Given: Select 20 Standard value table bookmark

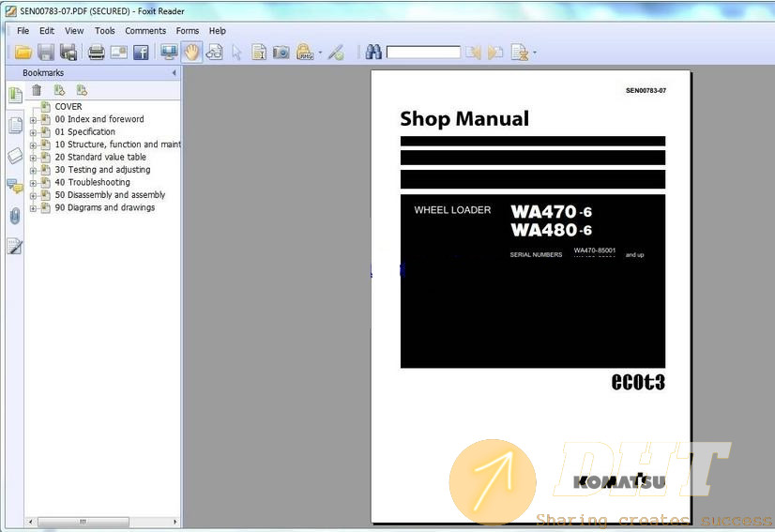Looking at the screenshot, I should click(100, 157).
